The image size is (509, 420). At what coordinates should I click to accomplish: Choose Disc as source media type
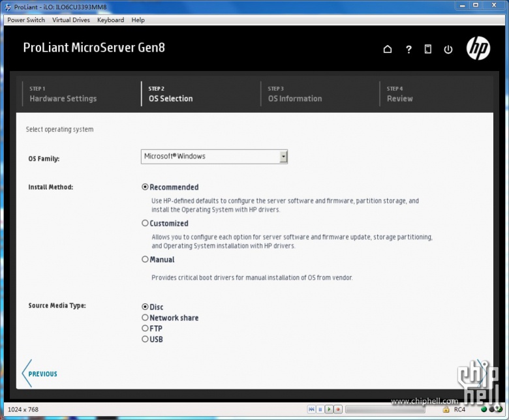point(145,307)
